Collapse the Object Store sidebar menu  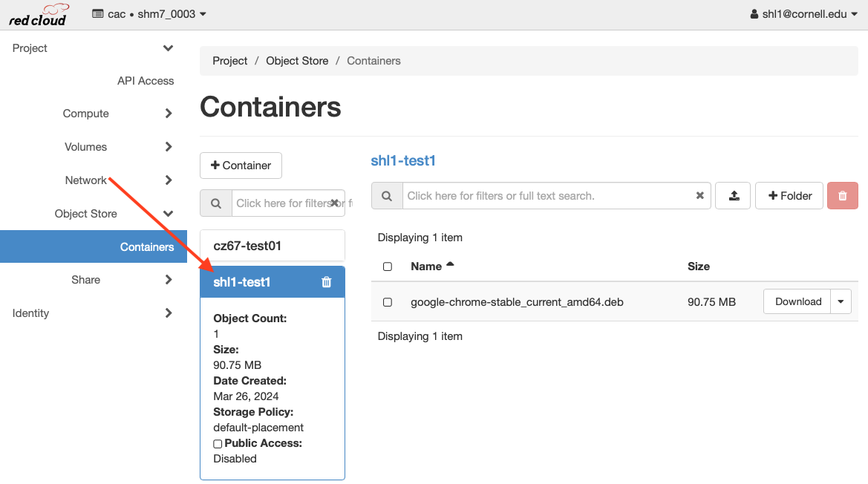click(114, 214)
